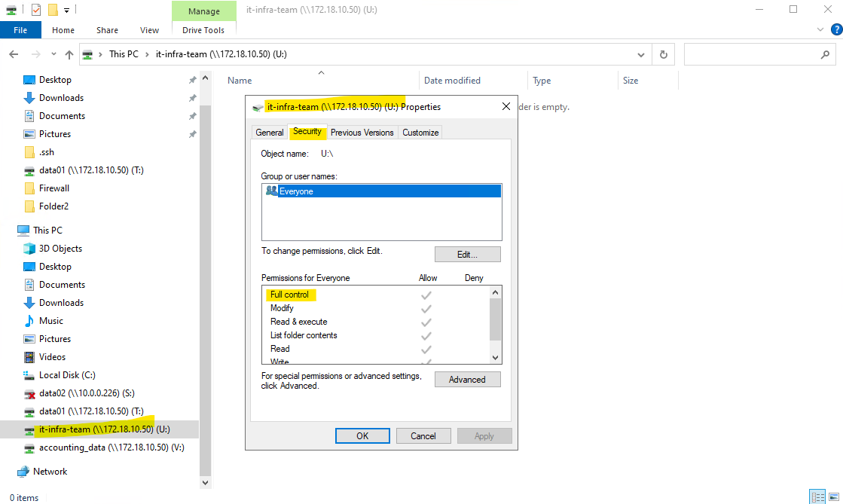Screen dimensions: 843x504
Task: Open the Customize Quick Access Toolbar arrow
Action: 66,11
